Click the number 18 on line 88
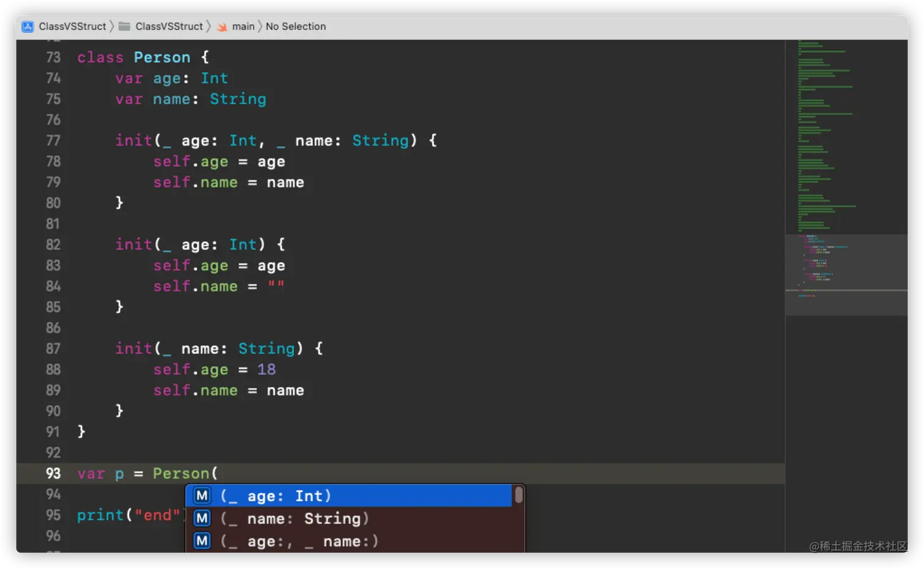The width and height of the screenshot is (924, 569). coord(266,369)
